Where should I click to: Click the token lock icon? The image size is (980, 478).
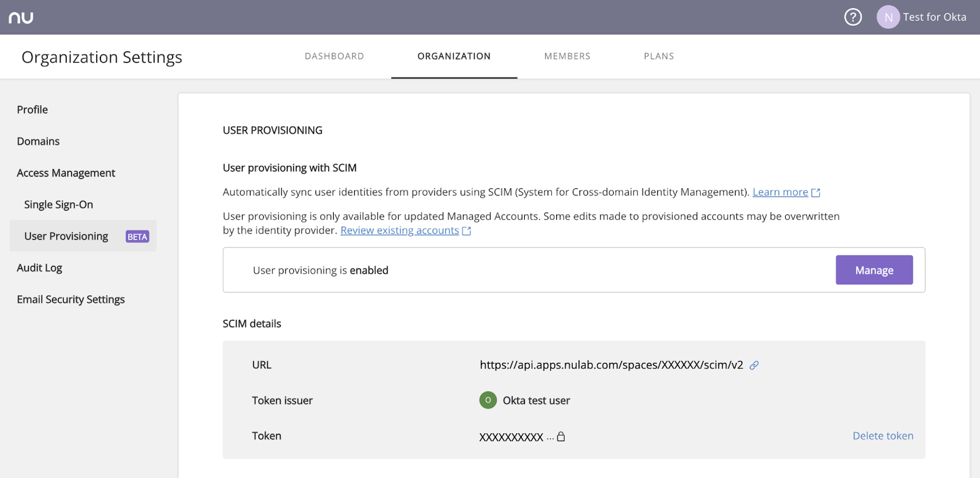[x=560, y=436]
